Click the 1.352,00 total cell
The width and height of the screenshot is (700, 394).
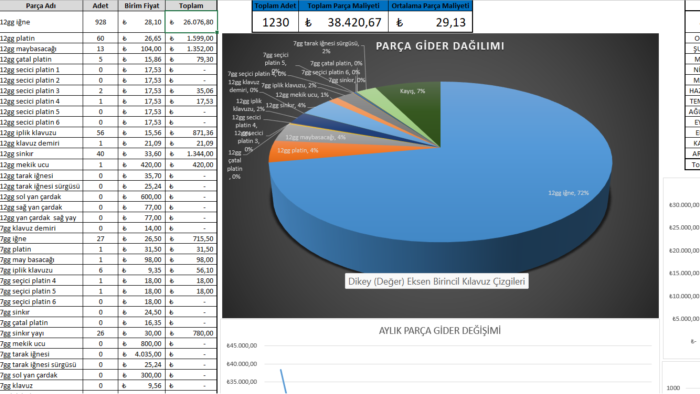point(191,49)
